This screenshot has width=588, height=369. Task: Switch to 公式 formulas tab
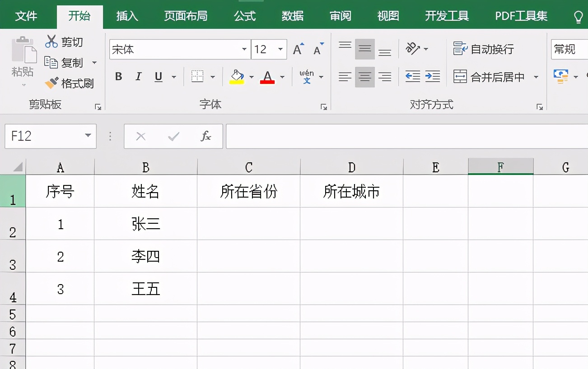(x=245, y=16)
